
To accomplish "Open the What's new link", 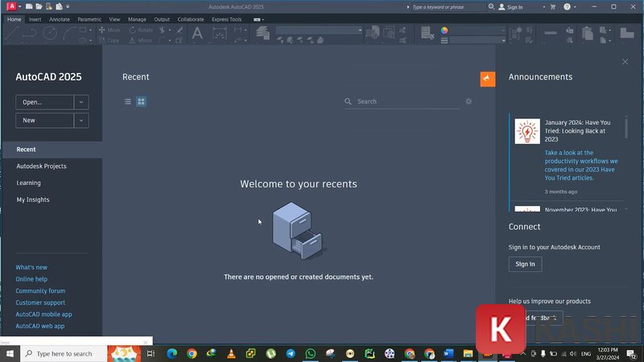I will [x=31, y=267].
